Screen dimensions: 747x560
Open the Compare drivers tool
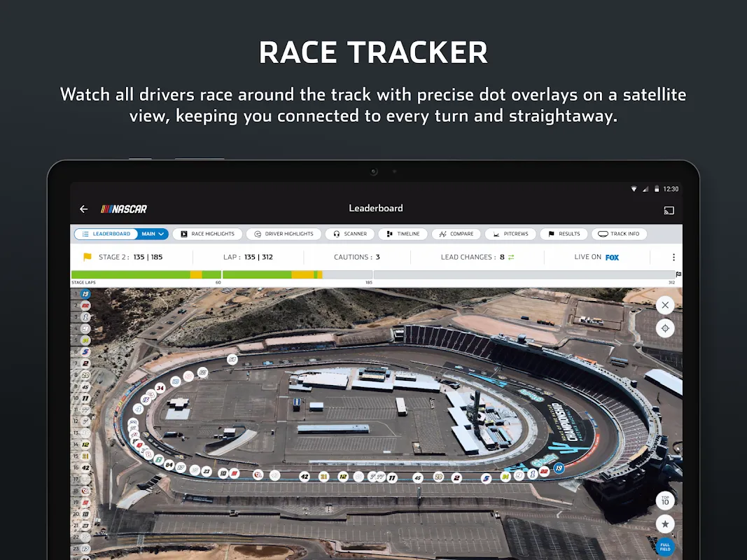456,234
